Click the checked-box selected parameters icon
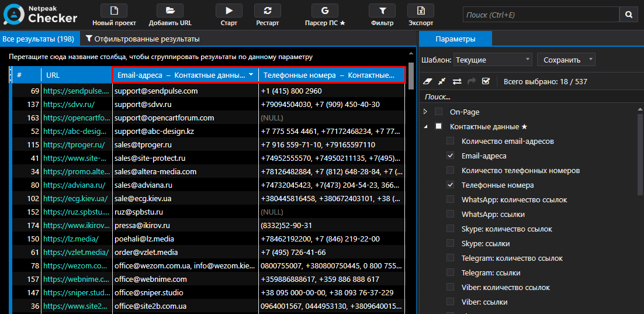 tap(486, 81)
